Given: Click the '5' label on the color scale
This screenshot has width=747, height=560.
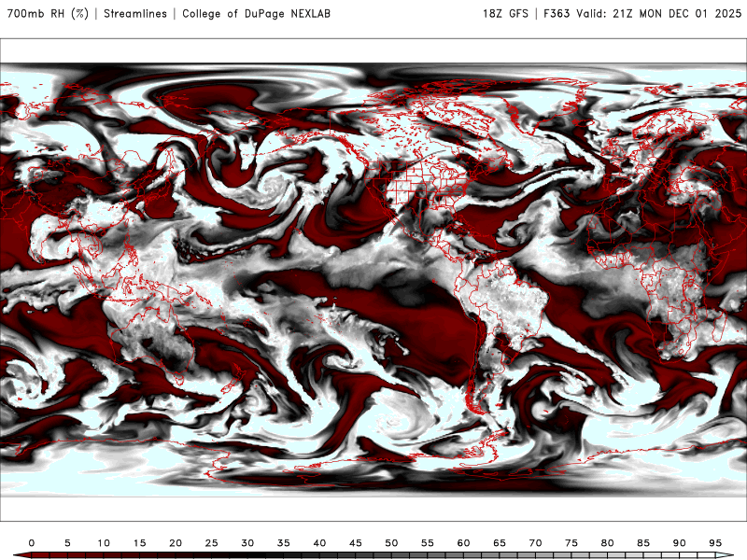Looking at the screenshot, I should coord(67,543).
